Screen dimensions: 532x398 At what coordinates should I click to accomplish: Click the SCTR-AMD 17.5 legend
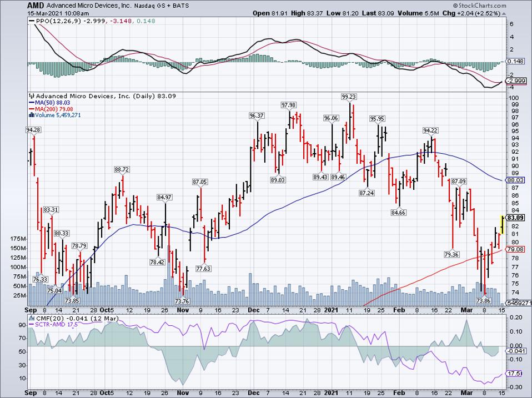point(54,325)
